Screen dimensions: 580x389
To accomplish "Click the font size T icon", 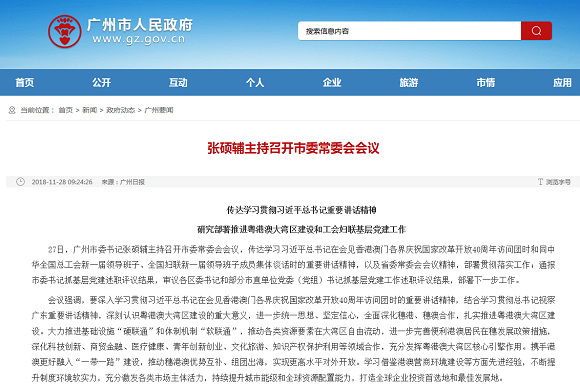I will pyautogui.click(x=540, y=182).
